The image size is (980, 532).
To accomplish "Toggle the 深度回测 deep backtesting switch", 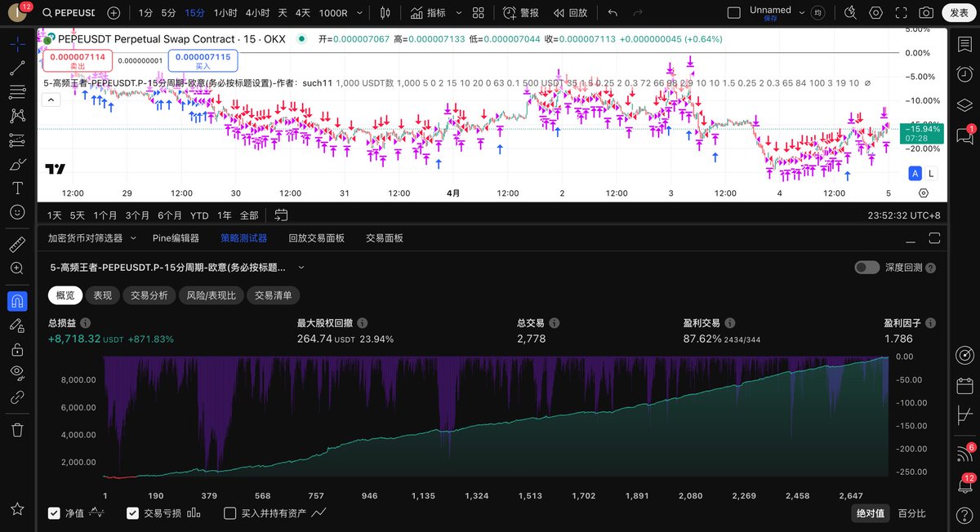I will [866, 268].
